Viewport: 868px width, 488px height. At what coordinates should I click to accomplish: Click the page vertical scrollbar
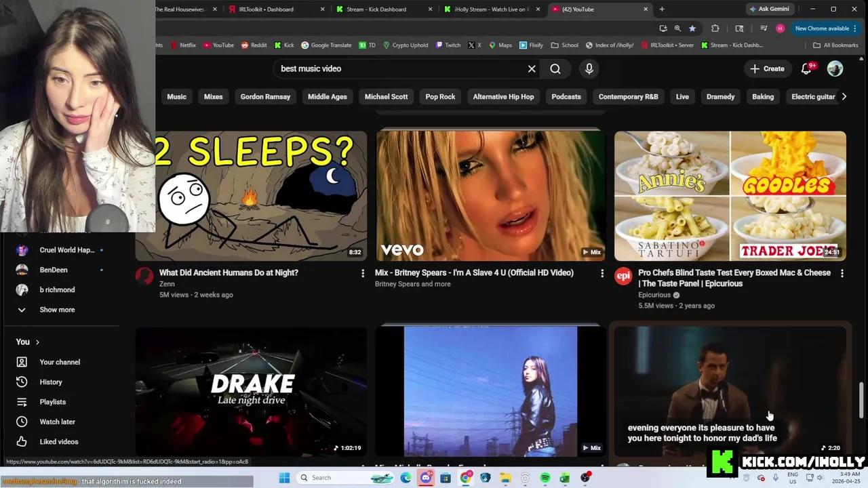click(863, 400)
